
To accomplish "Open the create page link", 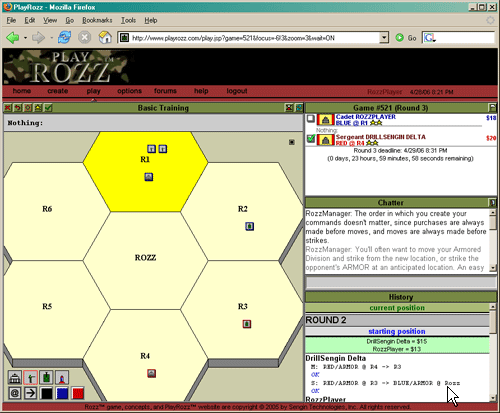I will pos(58,91).
